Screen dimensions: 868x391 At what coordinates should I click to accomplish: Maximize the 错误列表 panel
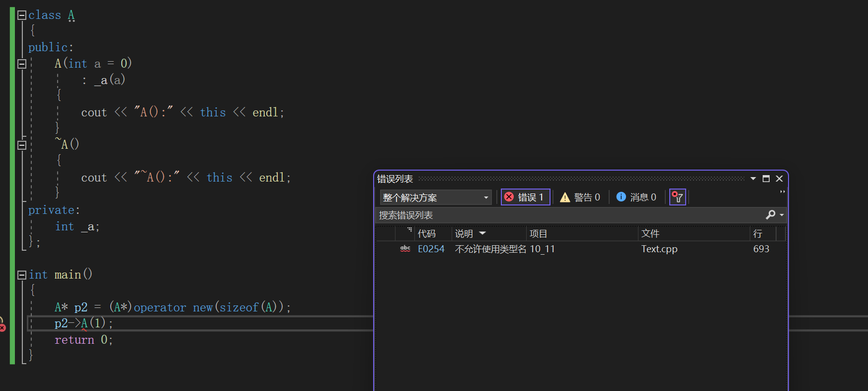766,179
